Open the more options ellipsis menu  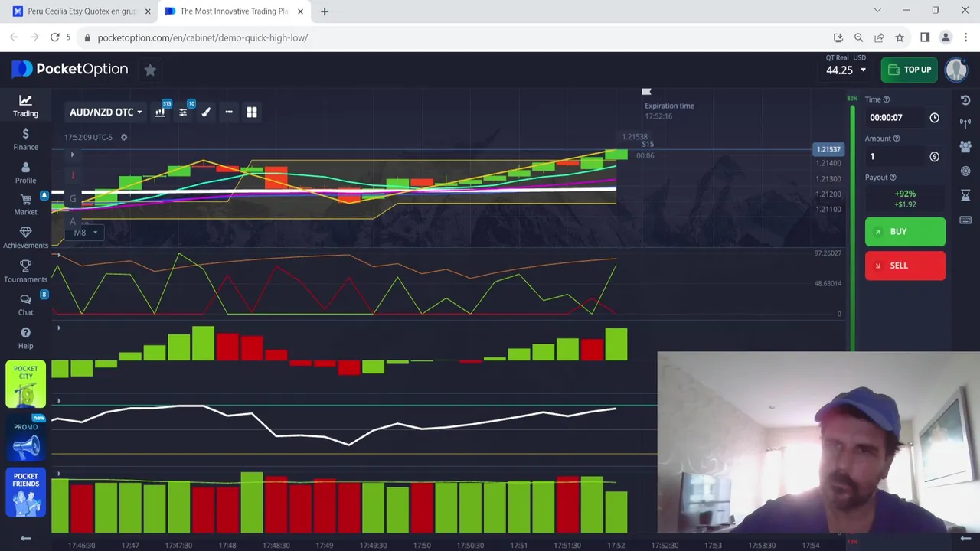(x=229, y=112)
